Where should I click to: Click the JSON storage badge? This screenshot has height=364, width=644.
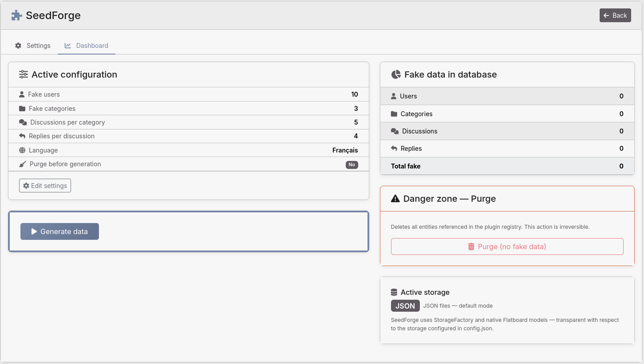405,305
